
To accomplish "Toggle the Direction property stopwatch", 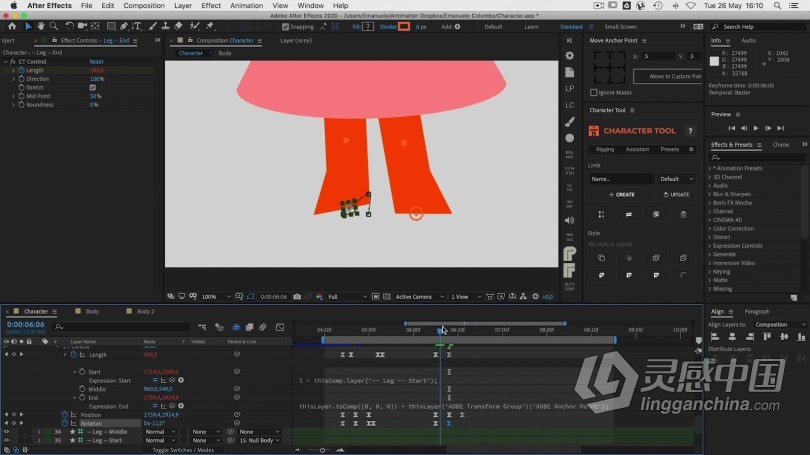I will [x=21, y=79].
